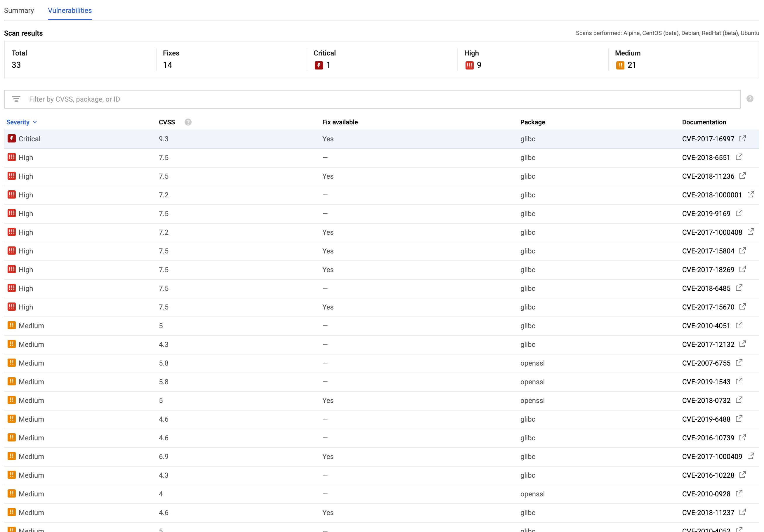Open CVE-2017-16997 external documentation link
The image size is (764, 532).
click(742, 139)
